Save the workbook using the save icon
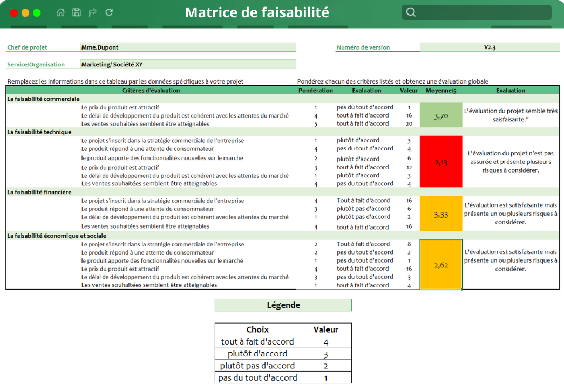564x392 pixels. point(76,12)
